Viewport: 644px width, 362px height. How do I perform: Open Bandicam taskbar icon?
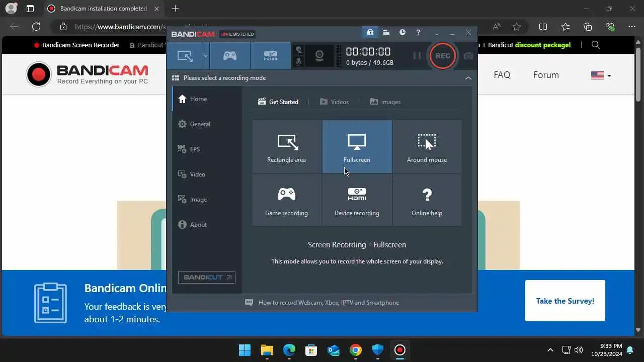tap(400, 350)
